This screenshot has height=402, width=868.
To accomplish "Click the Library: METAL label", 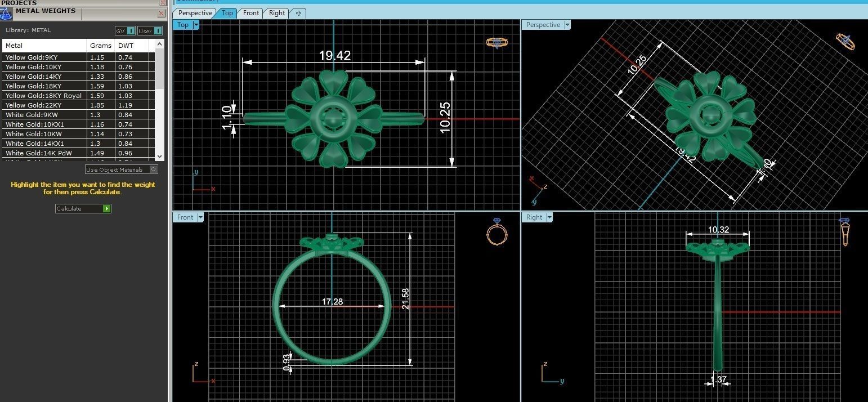I will 28,30.
